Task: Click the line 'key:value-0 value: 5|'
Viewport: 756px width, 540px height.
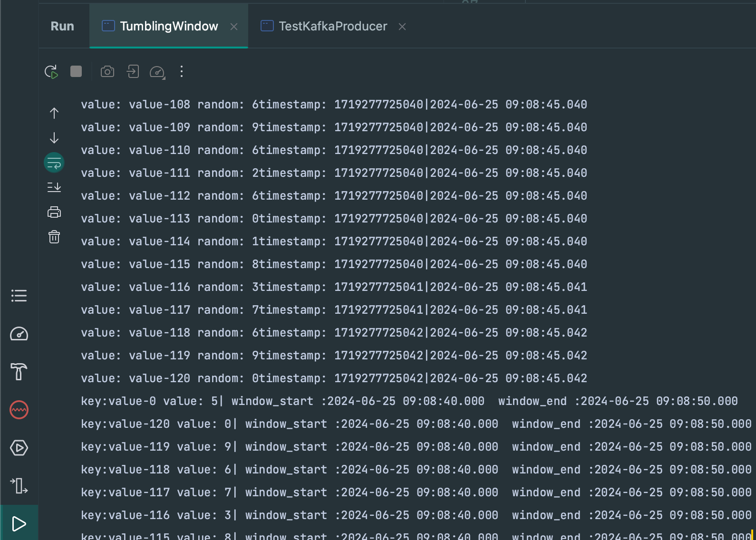Action: click(409, 401)
